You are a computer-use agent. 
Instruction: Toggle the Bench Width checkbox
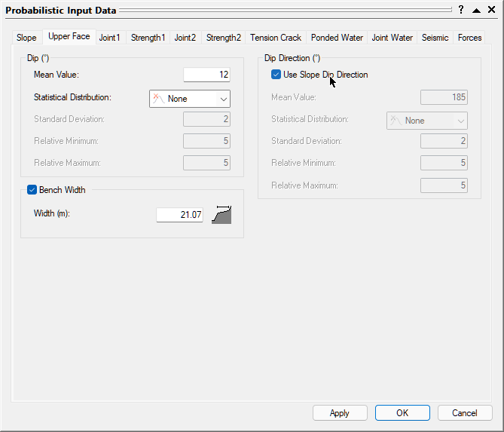pos(32,190)
